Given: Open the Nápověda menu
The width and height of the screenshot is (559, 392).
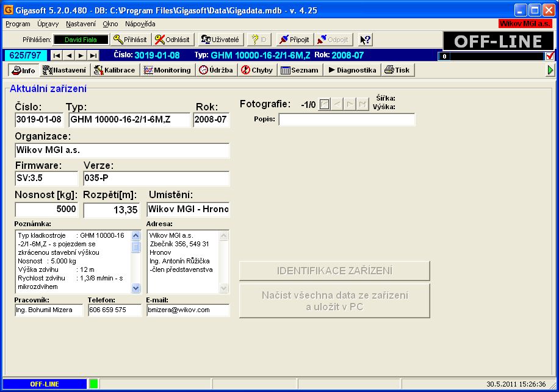Looking at the screenshot, I should [140, 24].
